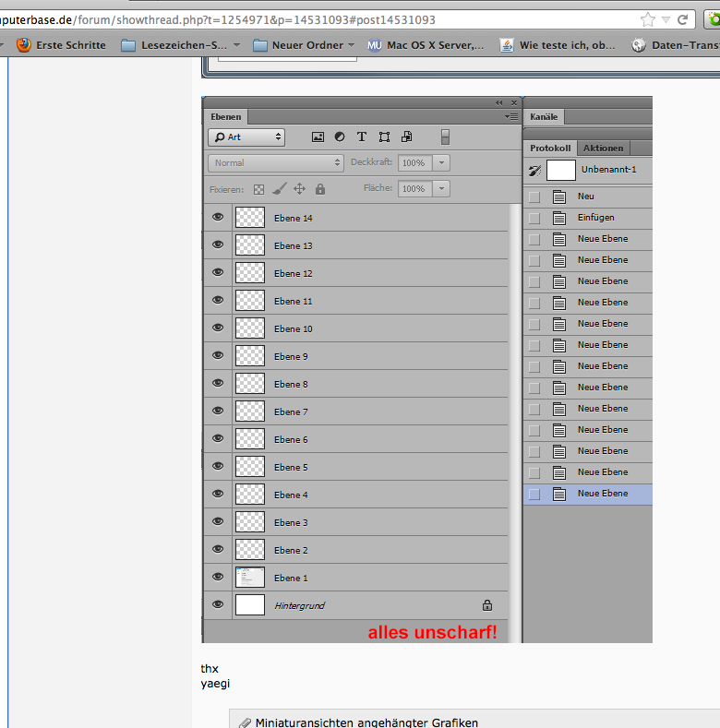The height and width of the screenshot is (728, 720).
Task: Open the Lesezeichen-S... bookmark folder dropdown
Action: click(x=237, y=45)
